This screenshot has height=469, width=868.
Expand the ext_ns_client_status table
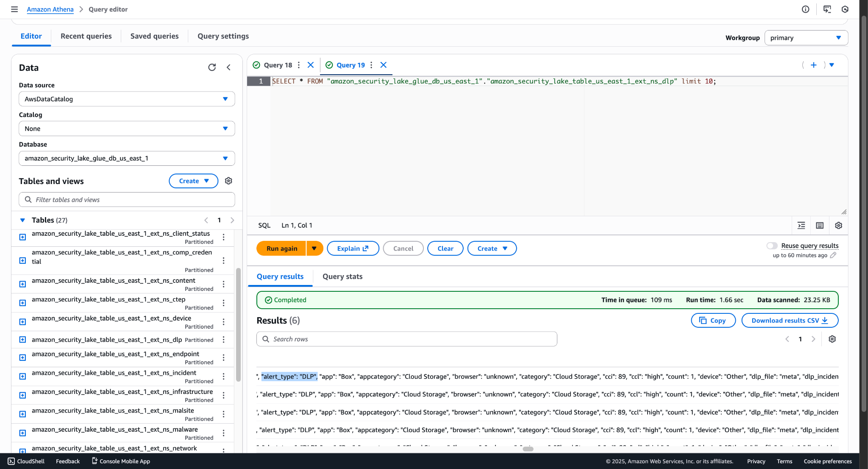(23, 237)
